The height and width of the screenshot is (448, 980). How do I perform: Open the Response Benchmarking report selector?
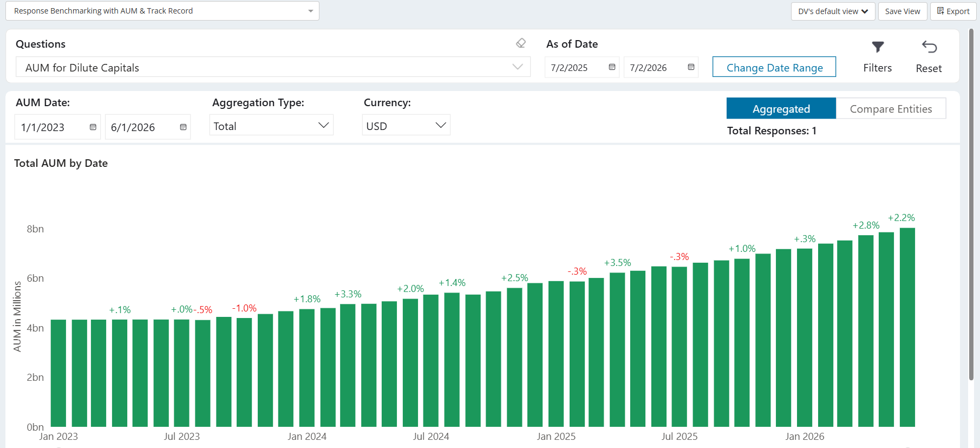[x=162, y=11]
